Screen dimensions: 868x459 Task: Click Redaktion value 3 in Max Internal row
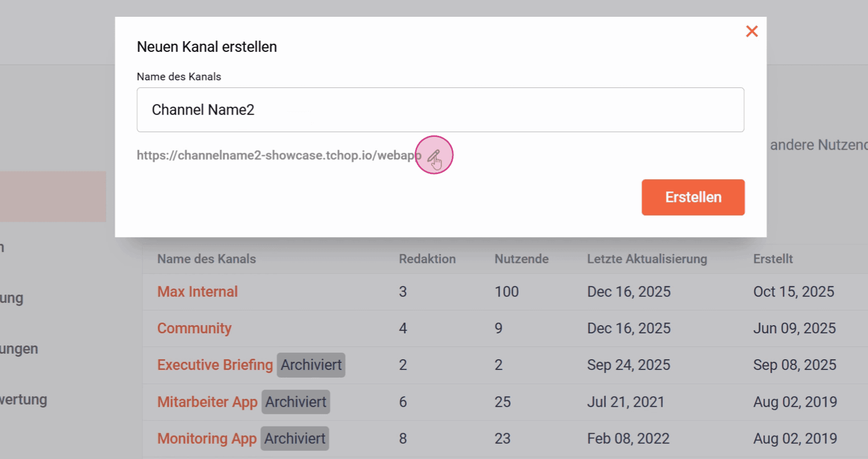403,292
